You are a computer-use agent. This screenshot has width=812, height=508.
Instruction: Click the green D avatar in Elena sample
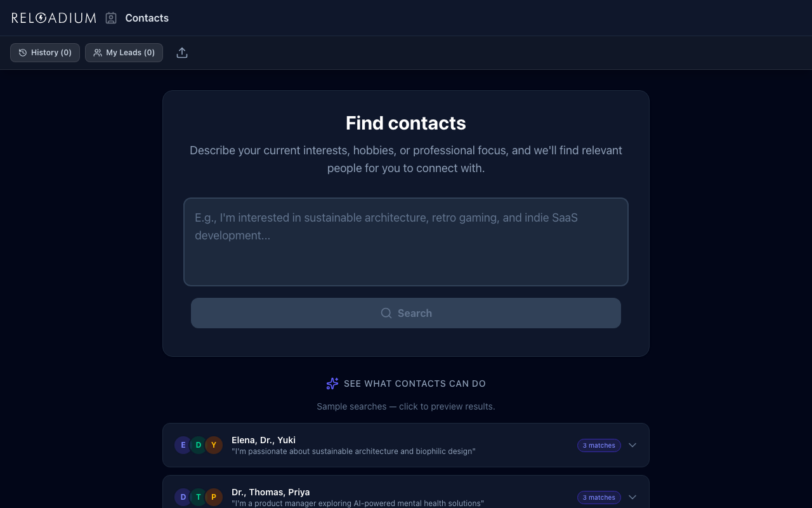point(199,445)
